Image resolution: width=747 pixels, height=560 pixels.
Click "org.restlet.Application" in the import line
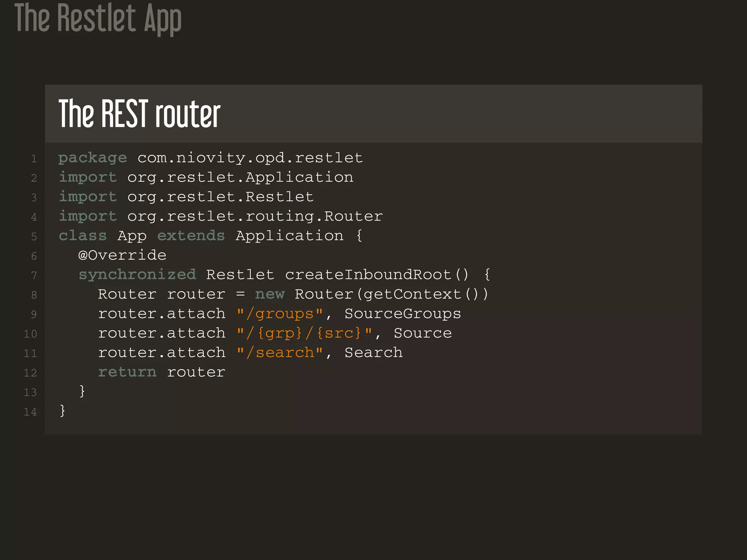tap(240, 178)
